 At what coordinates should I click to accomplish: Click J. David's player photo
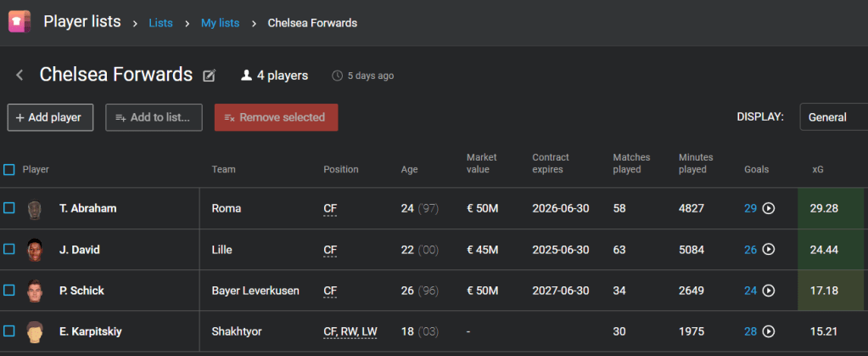pyautogui.click(x=35, y=250)
